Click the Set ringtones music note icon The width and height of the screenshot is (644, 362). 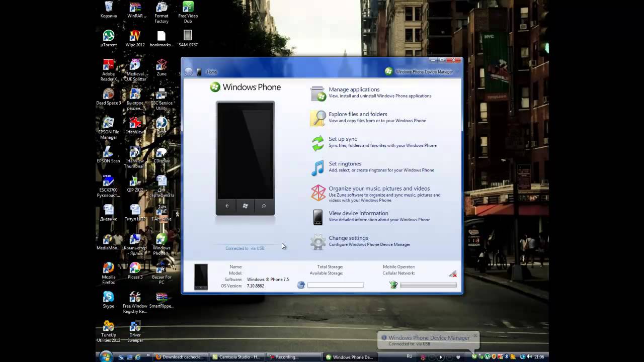point(318,168)
